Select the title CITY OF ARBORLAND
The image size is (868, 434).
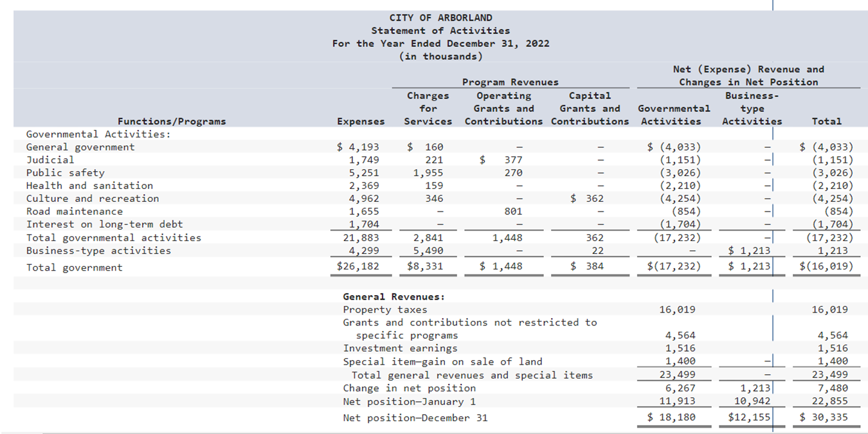[442, 17]
